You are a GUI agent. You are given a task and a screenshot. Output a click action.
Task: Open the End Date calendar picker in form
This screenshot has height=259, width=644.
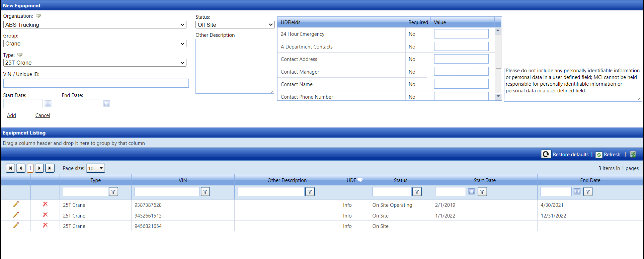pyautogui.click(x=106, y=104)
